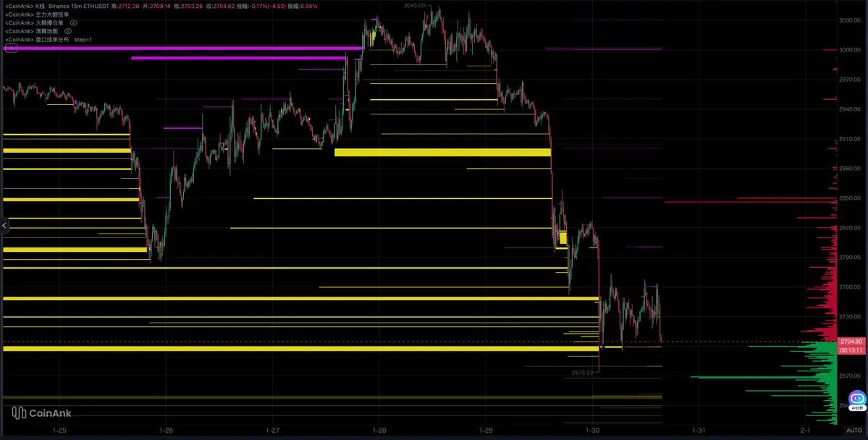
Task: Click the 1-26 date on time axis
Action: point(166,430)
